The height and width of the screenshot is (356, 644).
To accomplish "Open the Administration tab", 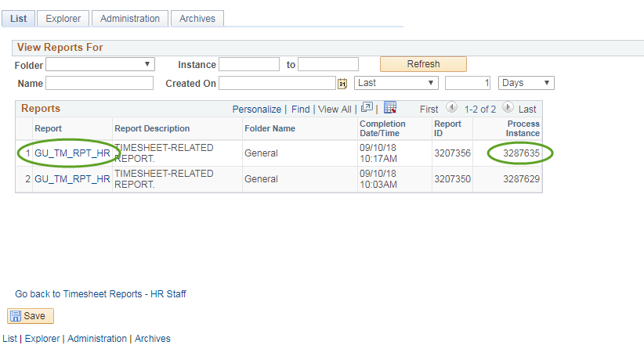I will [x=130, y=18].
